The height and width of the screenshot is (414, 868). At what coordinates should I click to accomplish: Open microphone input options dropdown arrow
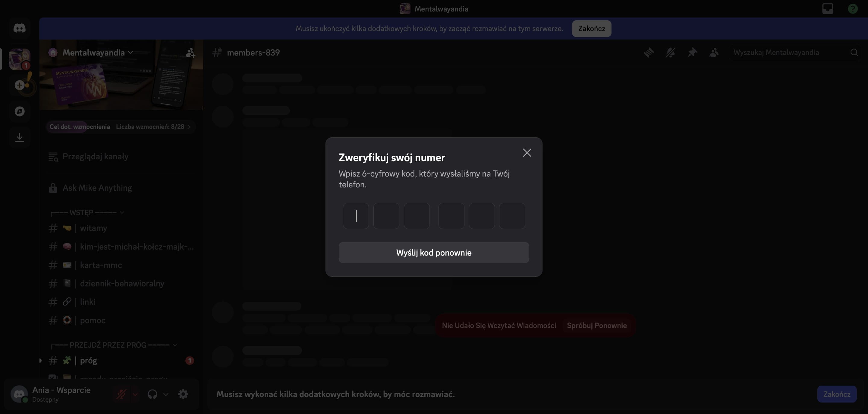pyautogui.click(x=135, y=394)
